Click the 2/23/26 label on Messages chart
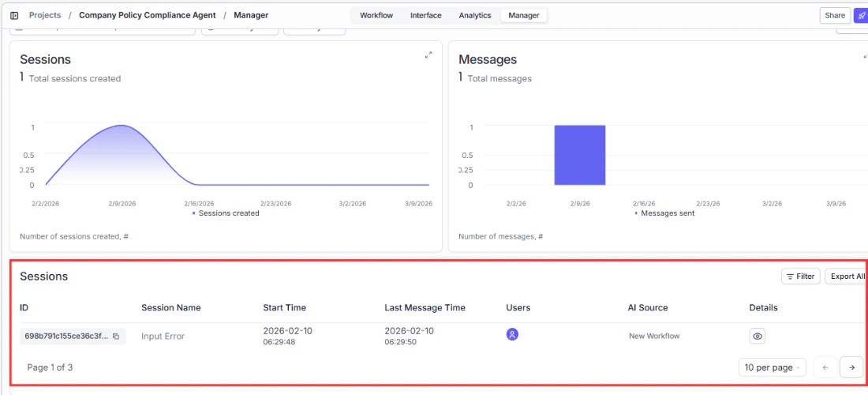868x395 pixels. 708,204
